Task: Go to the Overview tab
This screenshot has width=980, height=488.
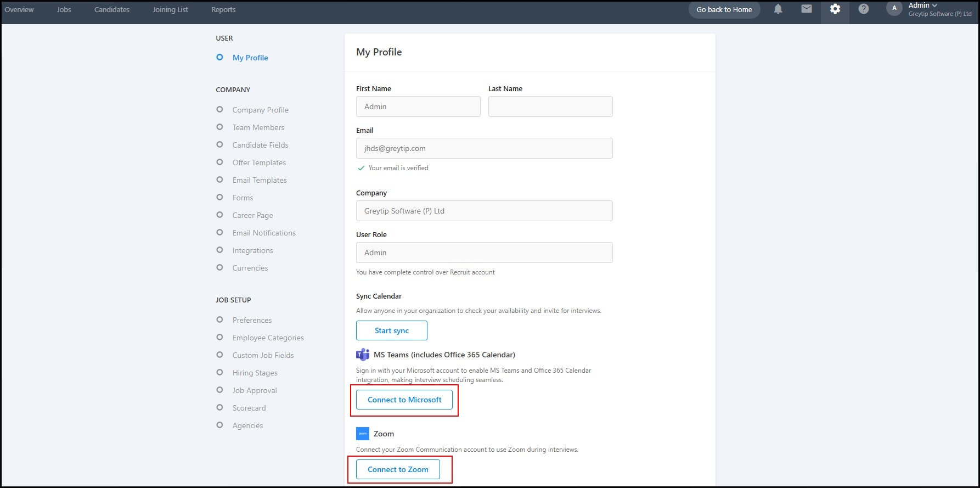Action: tap(19, 9)
